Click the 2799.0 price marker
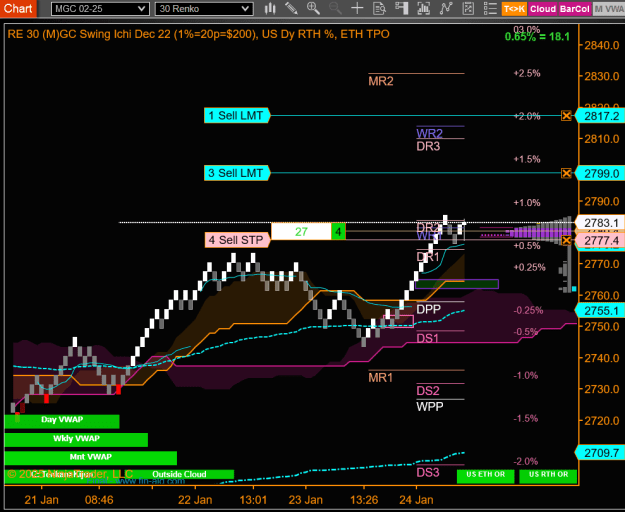Image resolution: width=625 pixels, height=512 pixels. pos(601,173)
